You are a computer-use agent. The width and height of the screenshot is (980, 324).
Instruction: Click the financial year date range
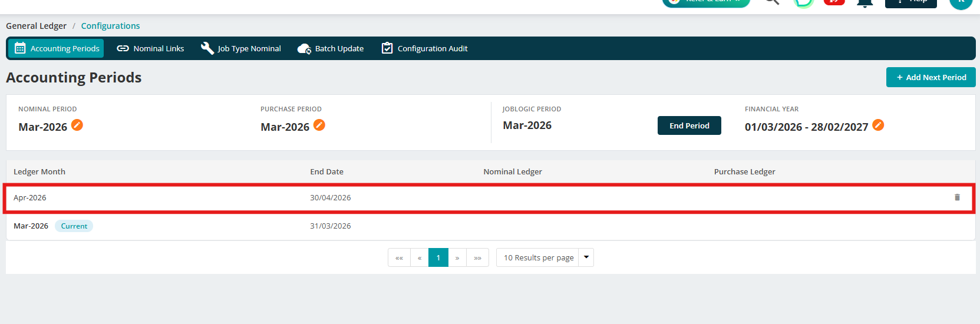(807, 127)
